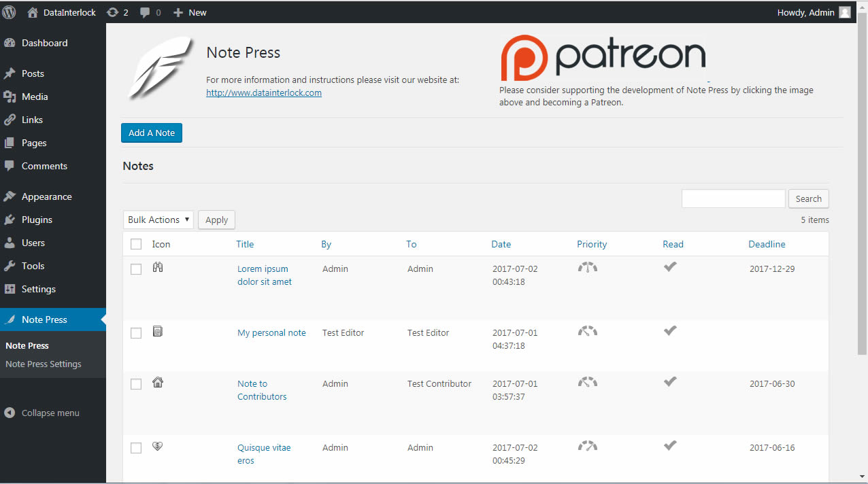The width and height of the screenshot is (868, 484).
Task: Click the Posts pushpin icon
Action: click(x=10, y=73)
